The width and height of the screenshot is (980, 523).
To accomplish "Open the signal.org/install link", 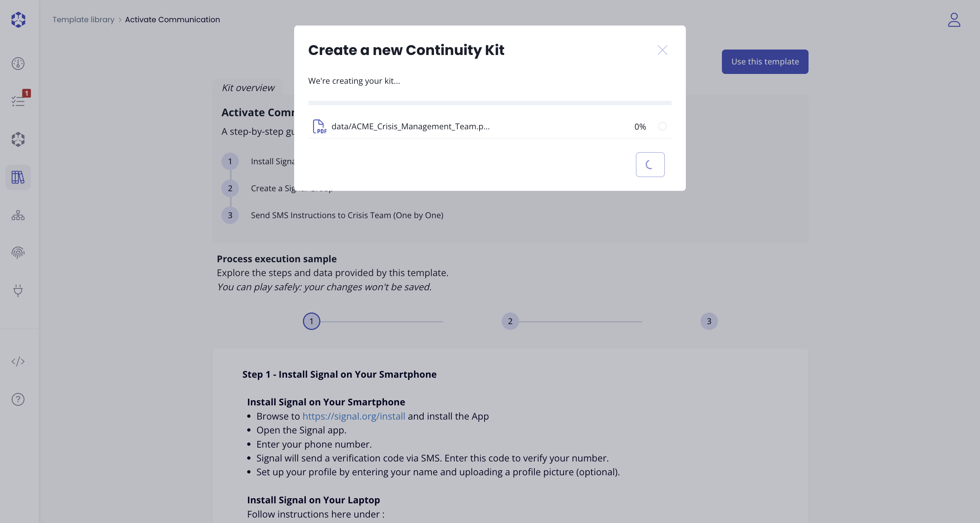I will [353, 416].
